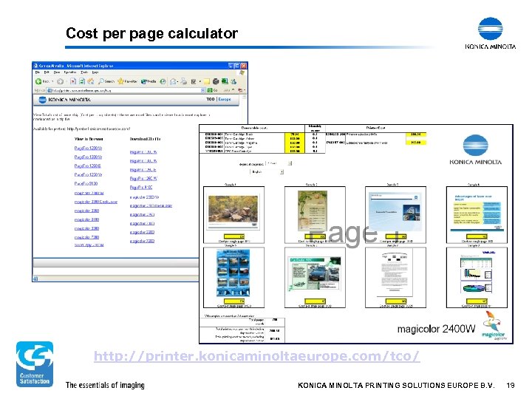View magicolor 2300 DeskLaser in browser
The image size is (532, 399).
tap(95, 202)
